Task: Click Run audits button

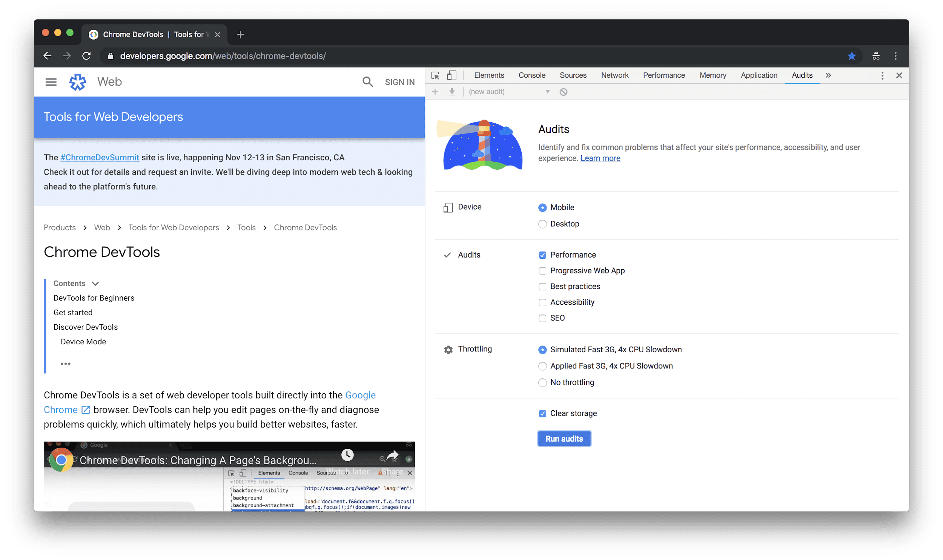Action: click(564, 439)
